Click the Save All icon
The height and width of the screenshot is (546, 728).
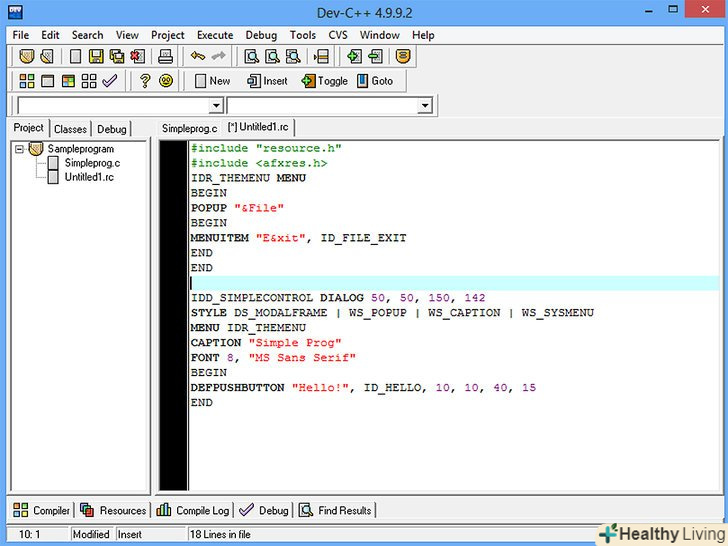(x=116, y=57)
